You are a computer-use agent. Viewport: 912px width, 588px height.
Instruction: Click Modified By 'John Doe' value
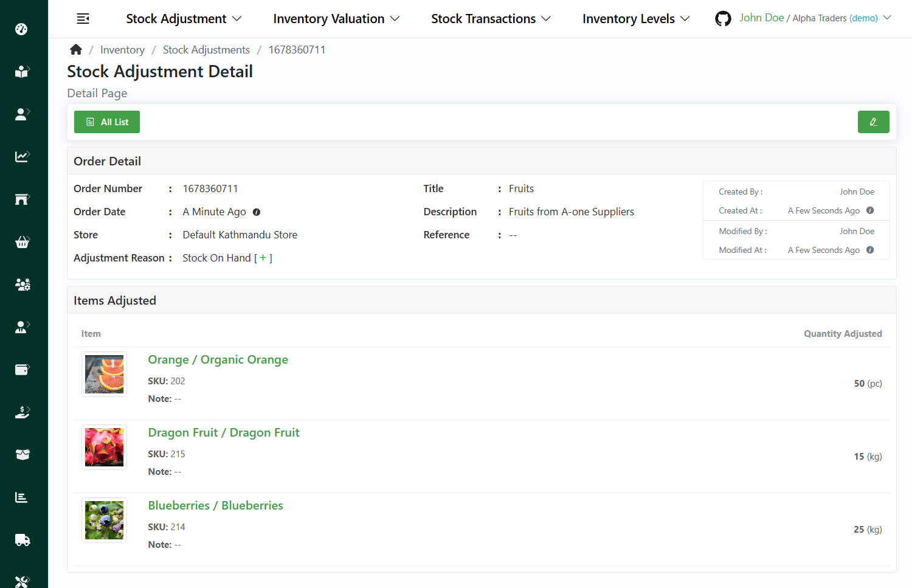tap(857, 231)
